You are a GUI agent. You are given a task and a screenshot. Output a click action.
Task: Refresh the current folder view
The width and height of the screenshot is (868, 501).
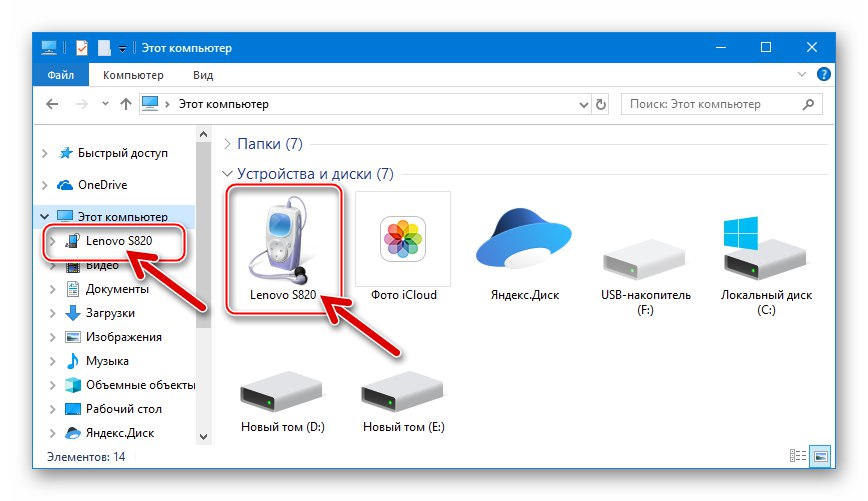pos(601,104)
